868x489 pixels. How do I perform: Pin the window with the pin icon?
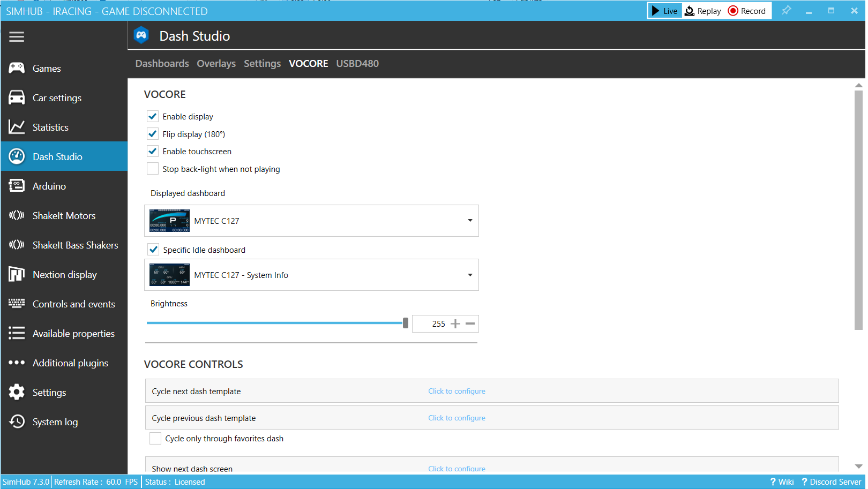(786, 11)
